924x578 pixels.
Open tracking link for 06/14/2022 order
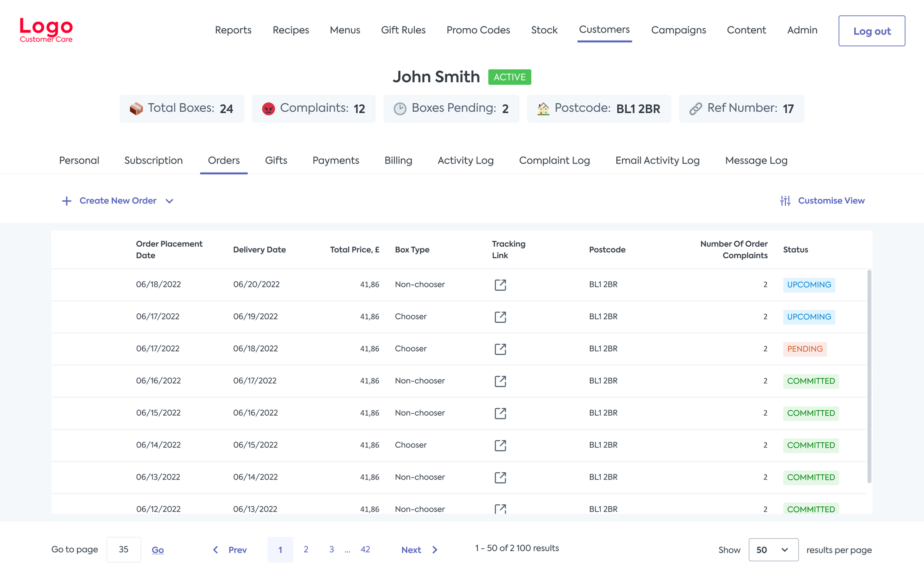point(500,445)
